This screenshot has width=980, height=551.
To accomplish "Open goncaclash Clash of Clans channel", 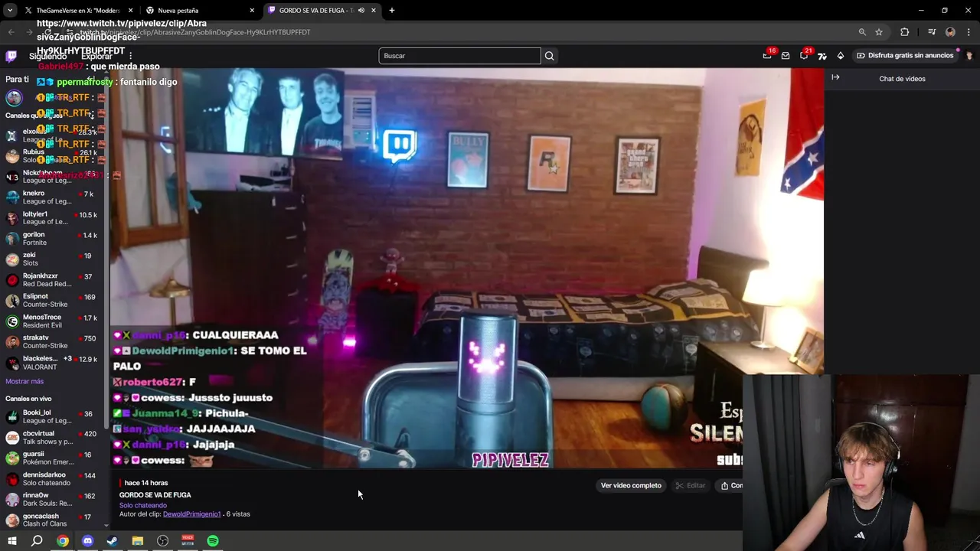I will click(x=52, y=520).
